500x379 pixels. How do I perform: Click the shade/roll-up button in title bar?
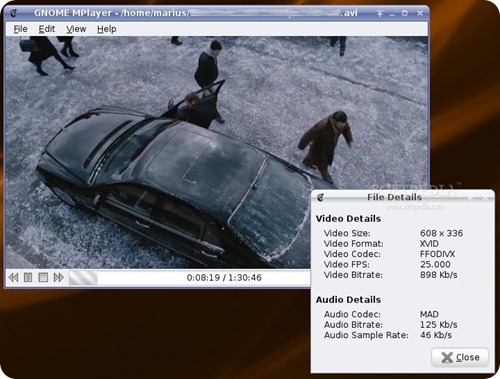tap(380, 13)
